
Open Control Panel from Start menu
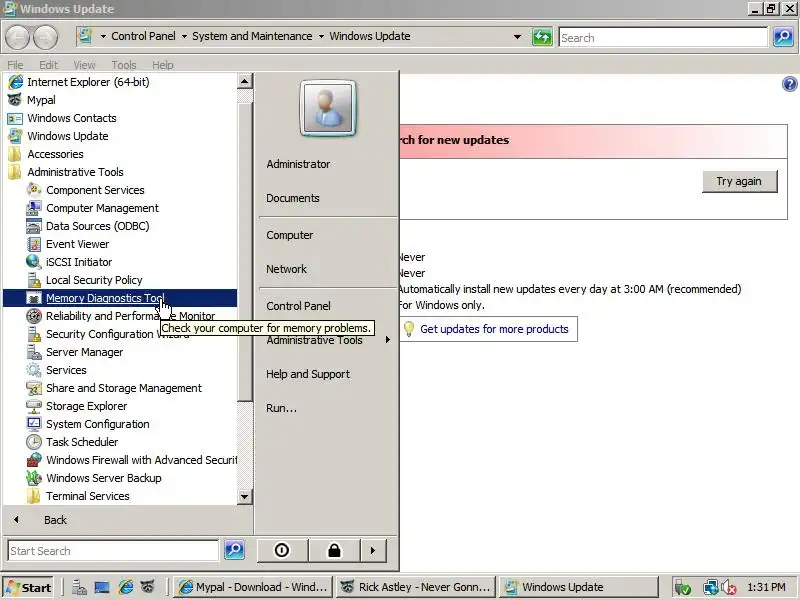tap(298, 306)
